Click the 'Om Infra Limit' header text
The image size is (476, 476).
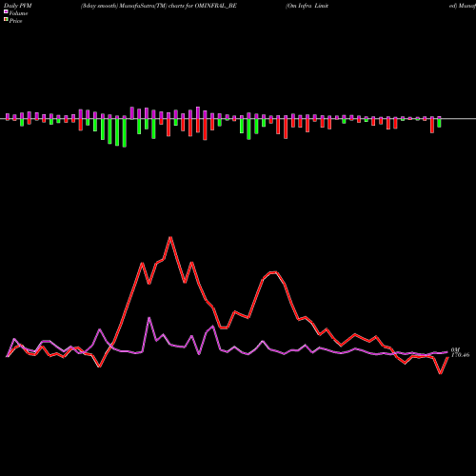coord(307,6)
